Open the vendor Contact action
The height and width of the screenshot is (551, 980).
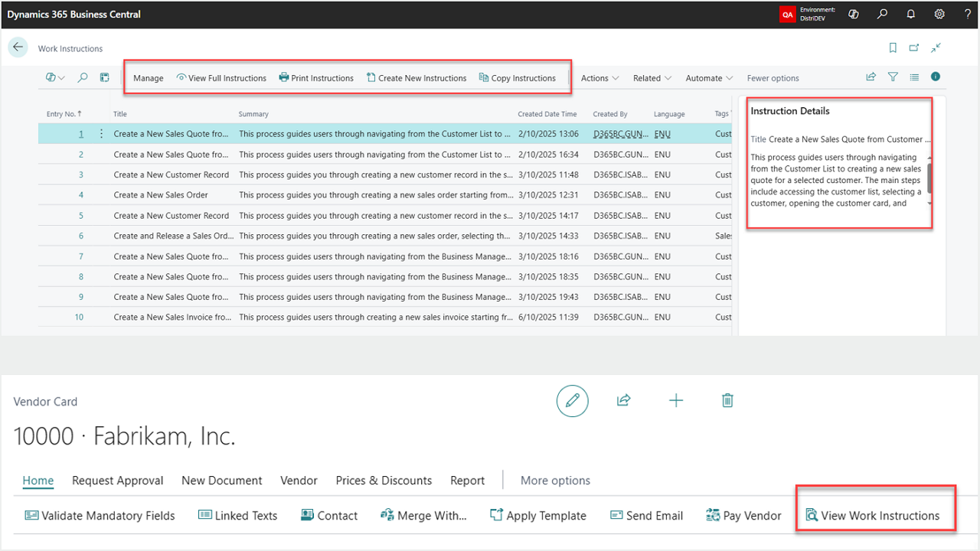[x=329, y=516]
